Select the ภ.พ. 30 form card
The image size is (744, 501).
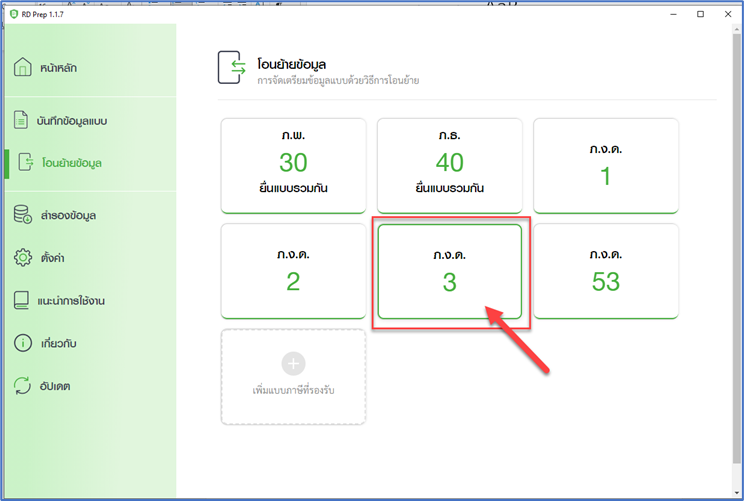pyautogui.click(x=293, y=165)
